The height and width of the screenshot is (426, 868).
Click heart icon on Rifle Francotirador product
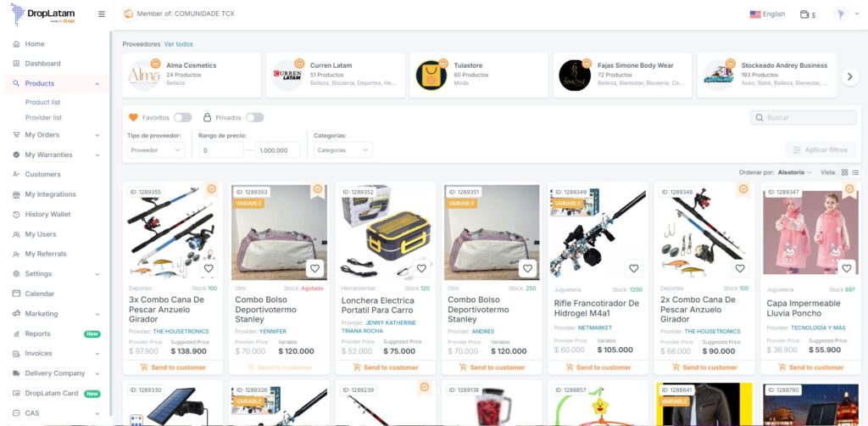click(x=634, y=269)
